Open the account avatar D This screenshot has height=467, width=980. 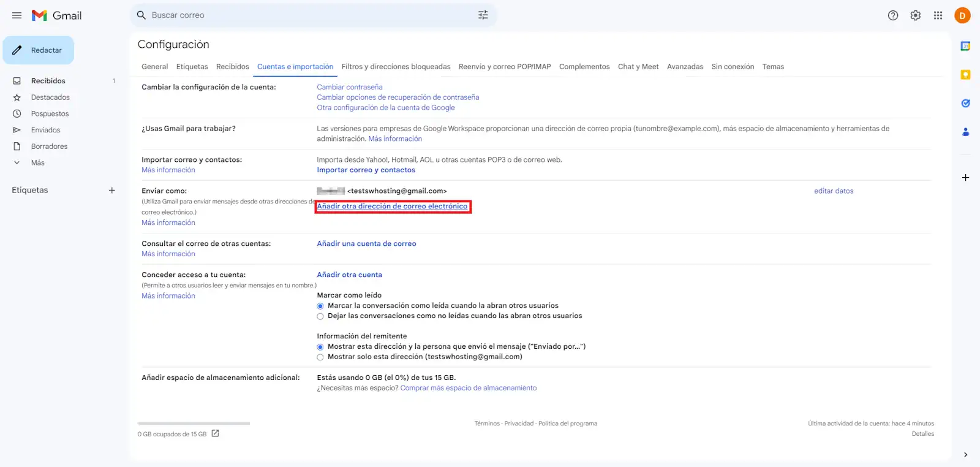point(962,15)
